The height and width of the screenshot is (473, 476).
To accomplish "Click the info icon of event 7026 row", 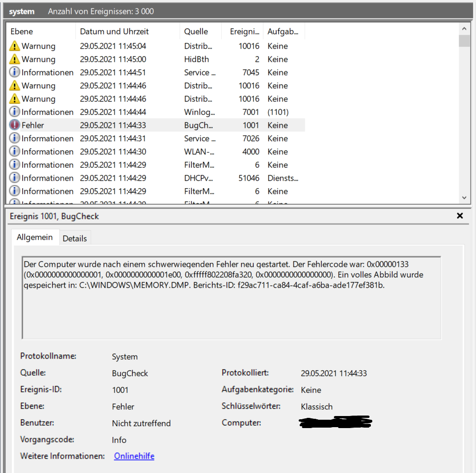I will click(14, 138).
